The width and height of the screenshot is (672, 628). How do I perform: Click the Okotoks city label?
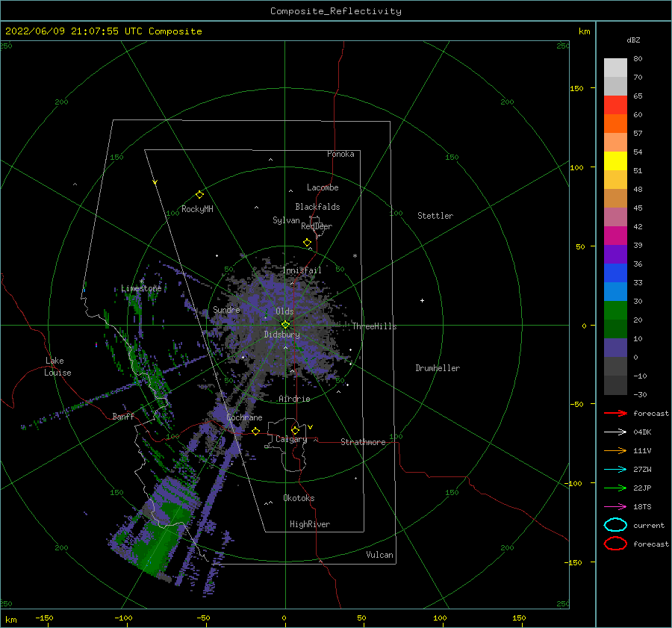point(299,498)
